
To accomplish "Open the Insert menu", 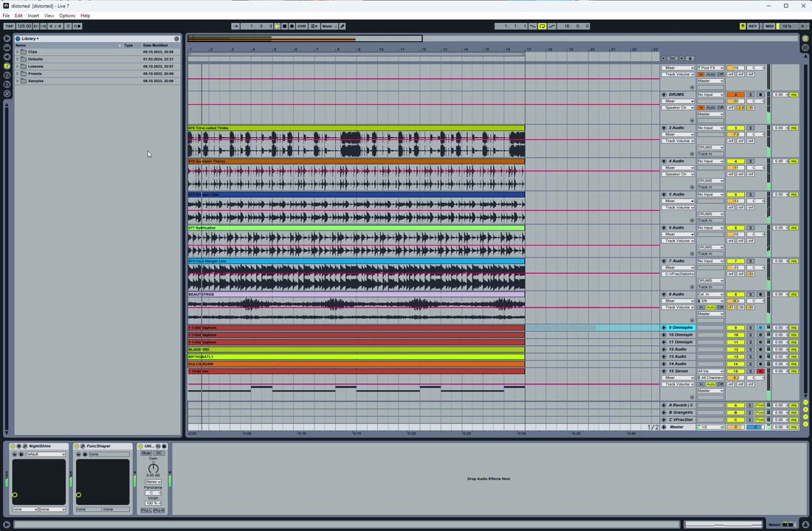I will (x=33, y=15).
